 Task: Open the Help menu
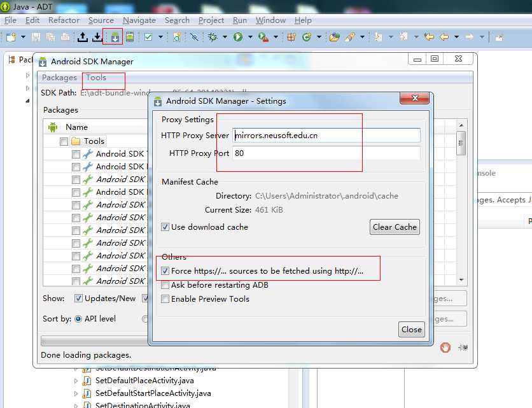pos(303,20)
